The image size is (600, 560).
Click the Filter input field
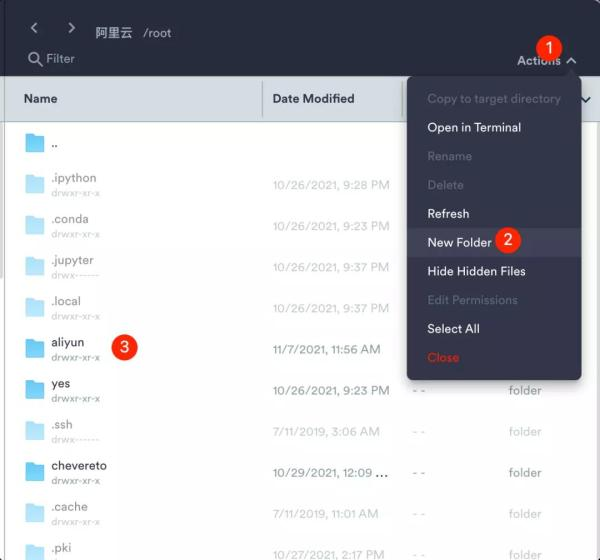(x=60, y=59)
